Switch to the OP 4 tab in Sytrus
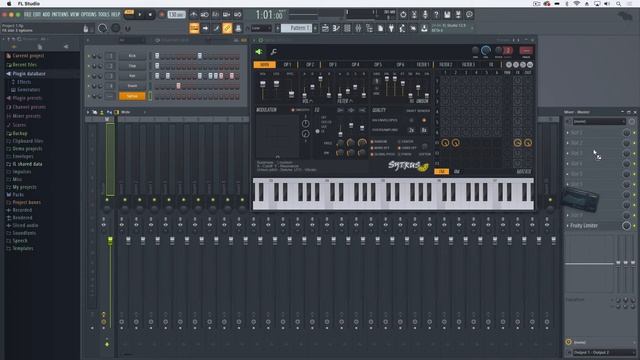 coord(355,64)
